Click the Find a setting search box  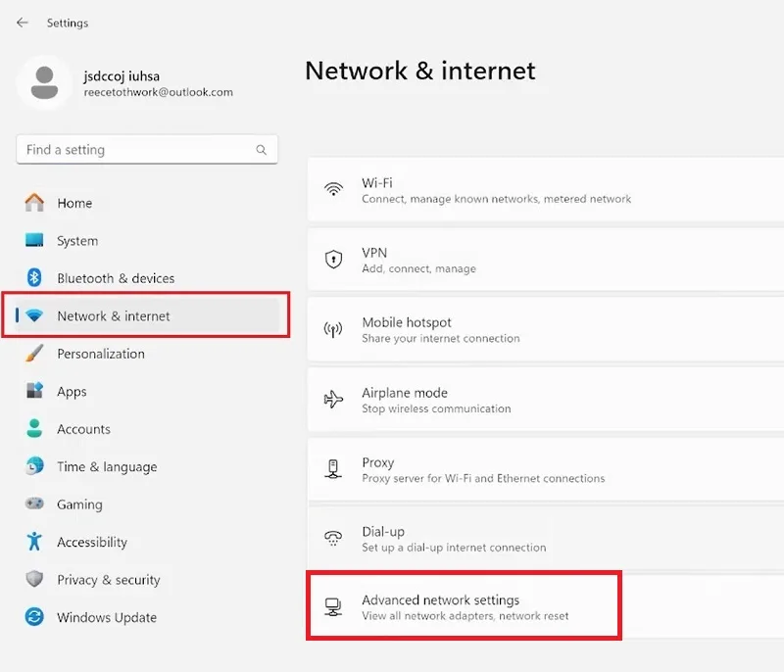[x=147, y=150]
